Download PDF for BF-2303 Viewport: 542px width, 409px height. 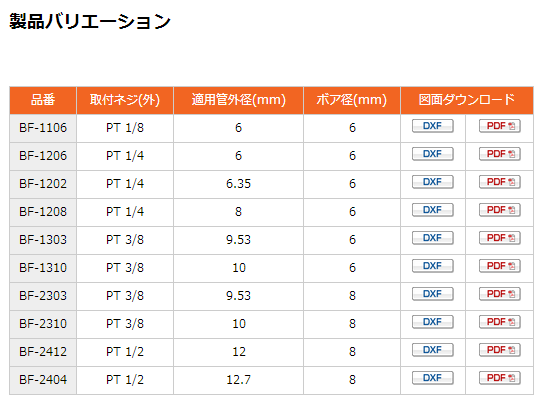(x=499, y=294)
